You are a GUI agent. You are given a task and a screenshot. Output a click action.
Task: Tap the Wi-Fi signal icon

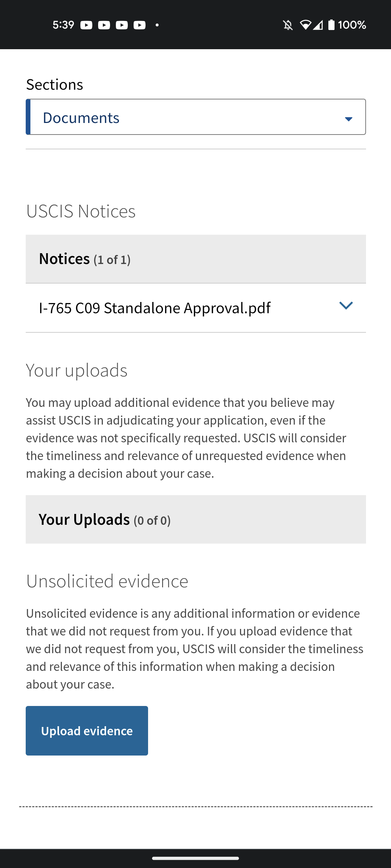pyautogui.click(x=305, y=25)
